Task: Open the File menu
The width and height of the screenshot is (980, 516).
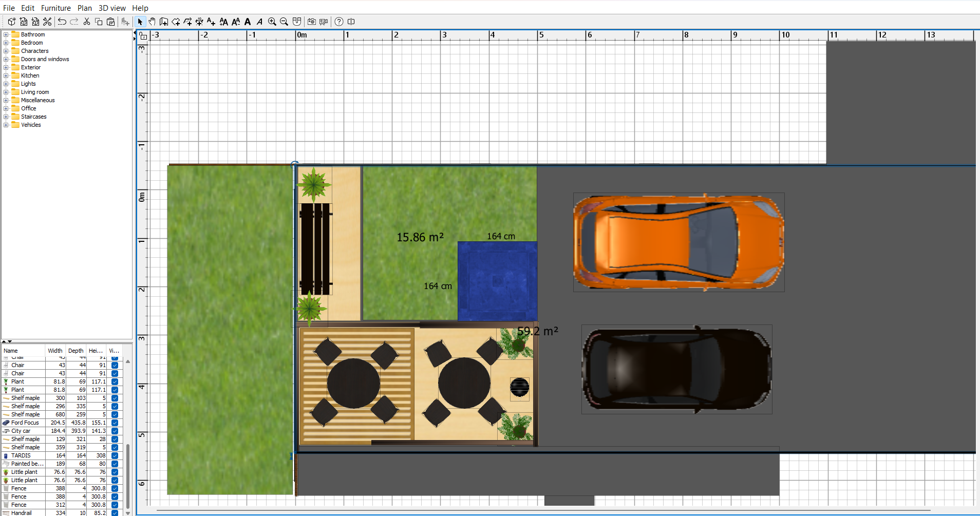Action: (9, 8)
